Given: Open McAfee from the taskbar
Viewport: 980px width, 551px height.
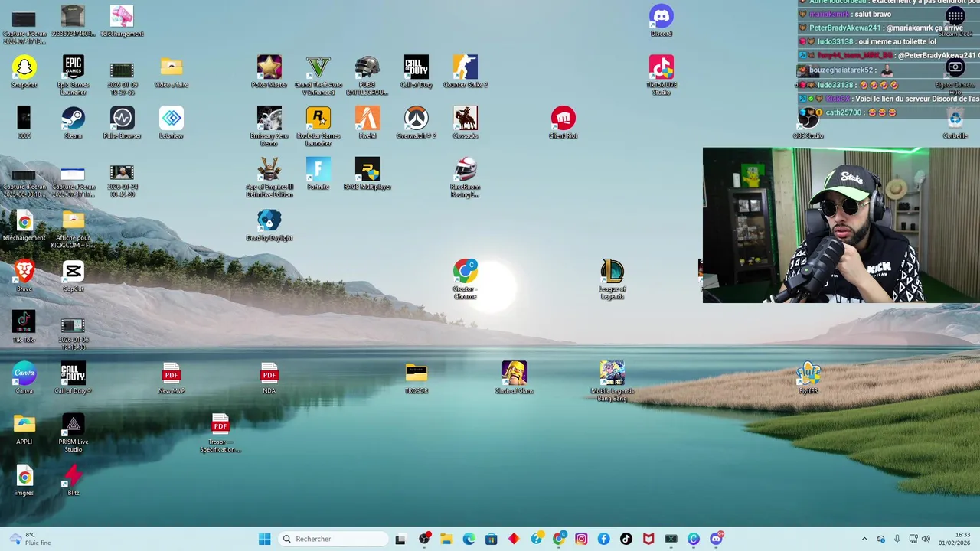Looking at the screenshot, I should (648, 539).
